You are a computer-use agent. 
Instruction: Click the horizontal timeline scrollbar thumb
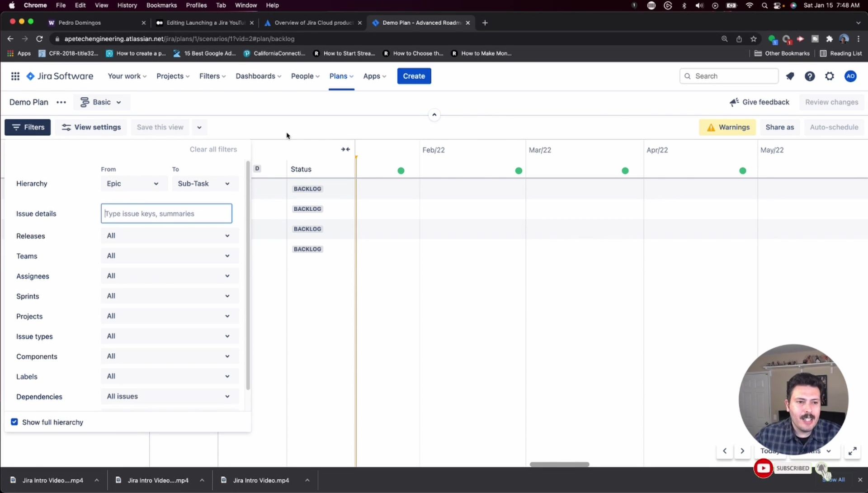tap(559, 464)
